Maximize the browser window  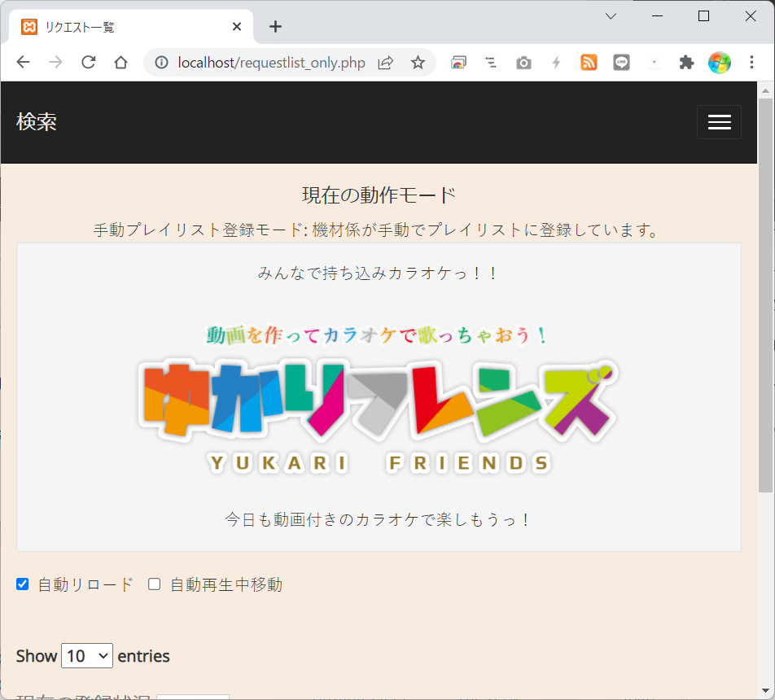(x=704, y=16)
